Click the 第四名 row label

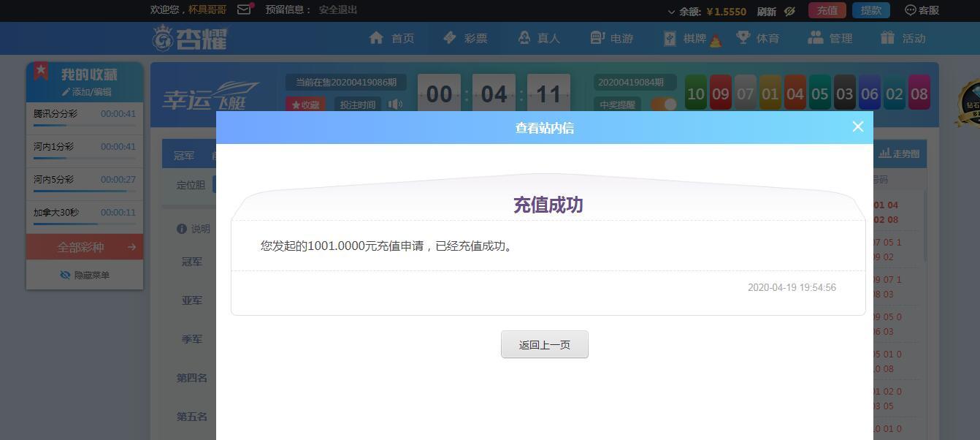coord(192,378)
